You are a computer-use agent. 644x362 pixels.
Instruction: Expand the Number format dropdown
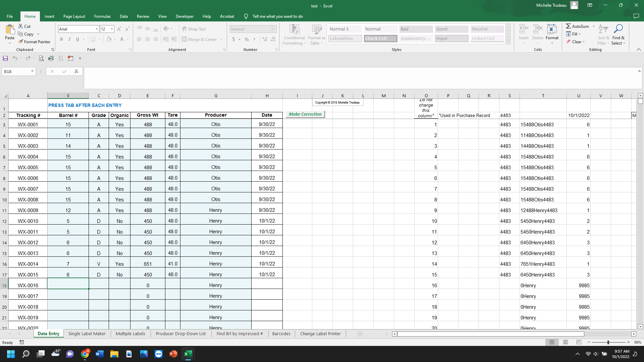click(x=274, y=29)
